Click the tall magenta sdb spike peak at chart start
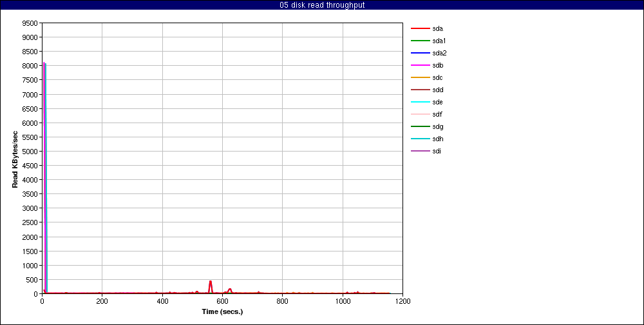Screen dimensions: 644x325 click(x=44, y=63)
